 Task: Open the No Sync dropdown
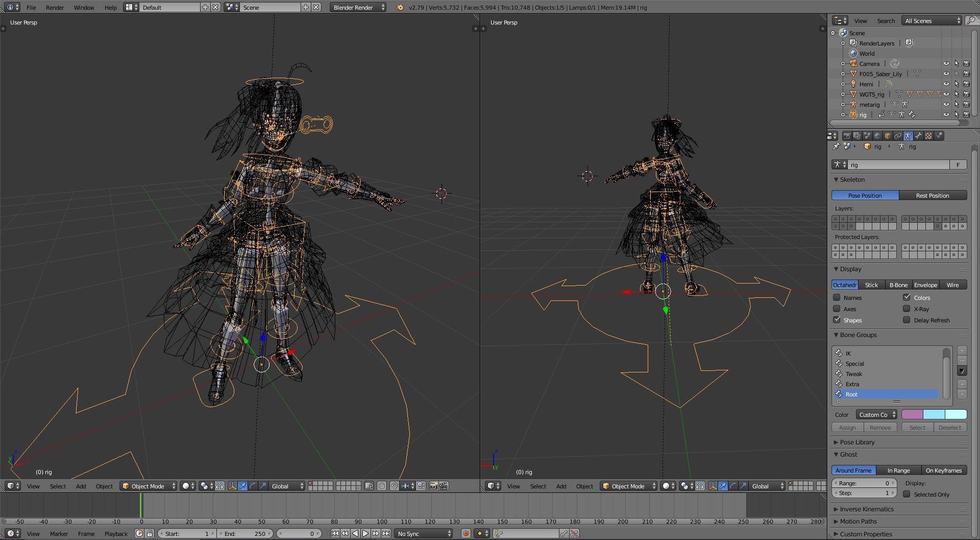point(424,533)
